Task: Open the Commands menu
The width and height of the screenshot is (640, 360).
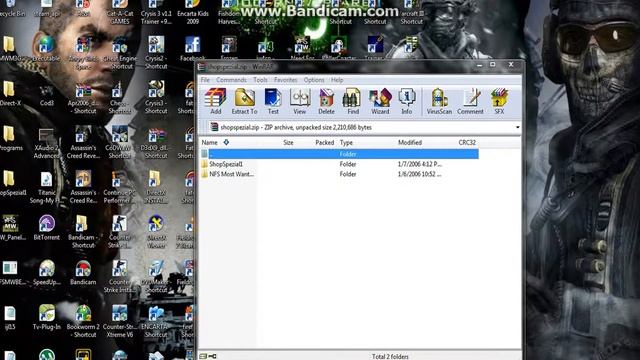Action: 231,80
